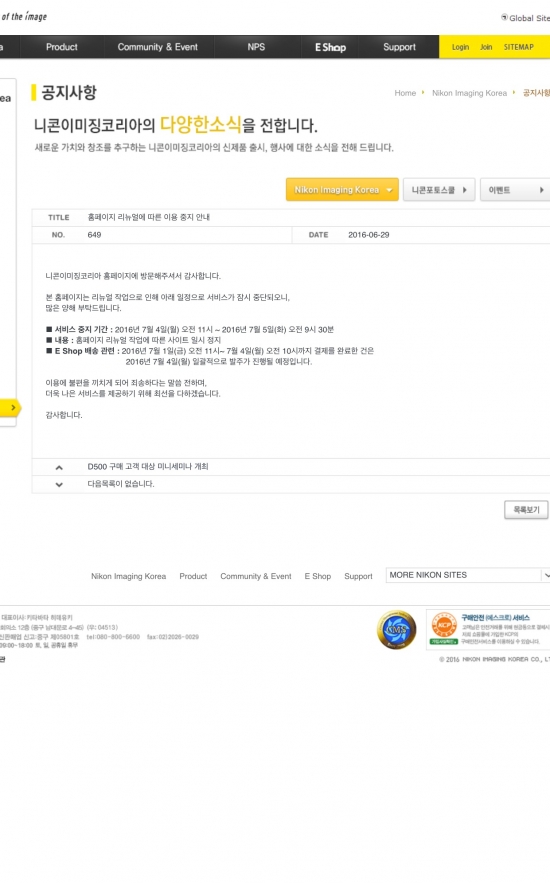Image resolution: width=550 pixels, height=883 pixels.
Task: Click the arrow on 니콘포토스쿨 button
Action: (464, 190)
